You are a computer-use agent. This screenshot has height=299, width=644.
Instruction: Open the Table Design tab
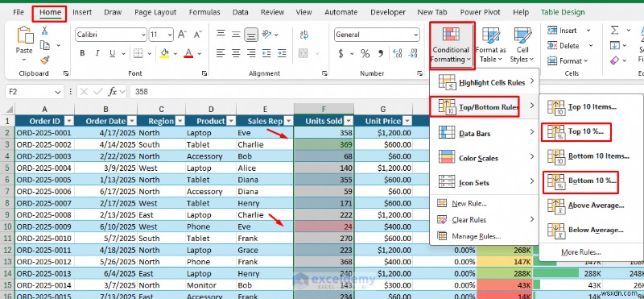click(x=563, y=12)
